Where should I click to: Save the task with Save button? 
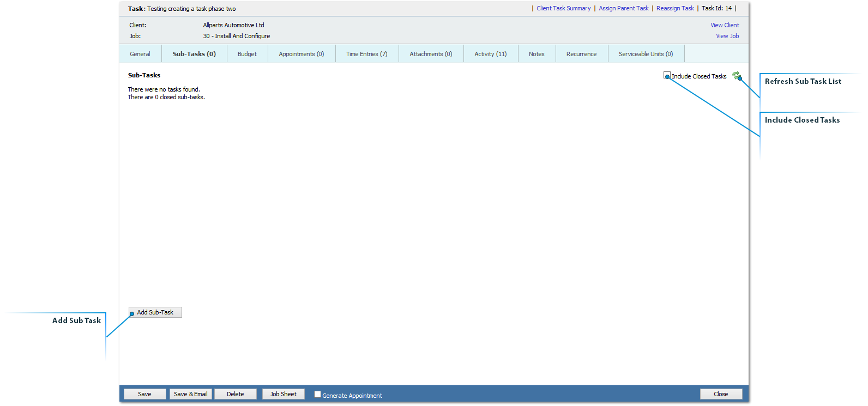144,394
